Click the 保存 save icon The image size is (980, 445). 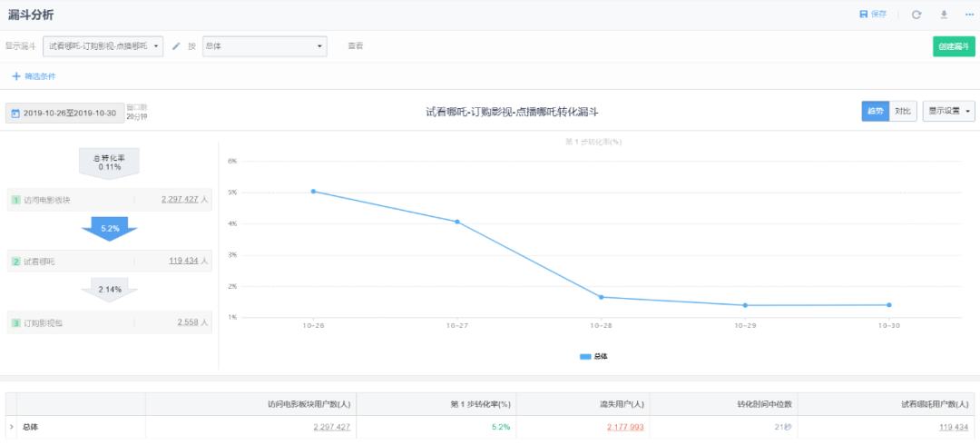click(863, 15)
